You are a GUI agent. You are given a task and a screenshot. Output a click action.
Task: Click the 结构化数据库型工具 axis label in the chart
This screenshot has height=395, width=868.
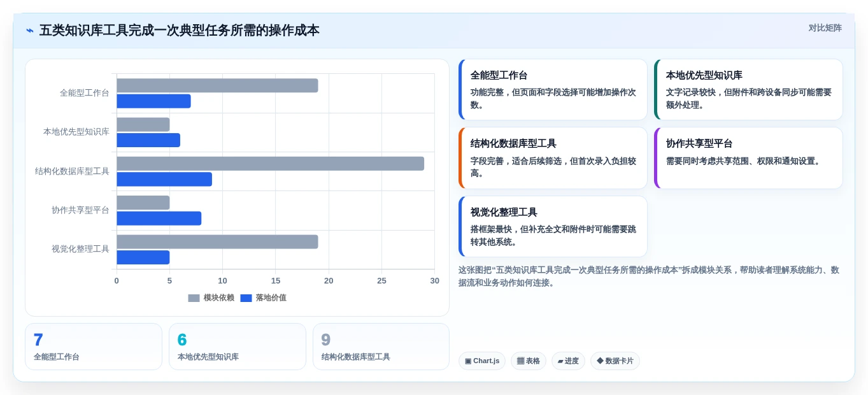tap(72, 171)
